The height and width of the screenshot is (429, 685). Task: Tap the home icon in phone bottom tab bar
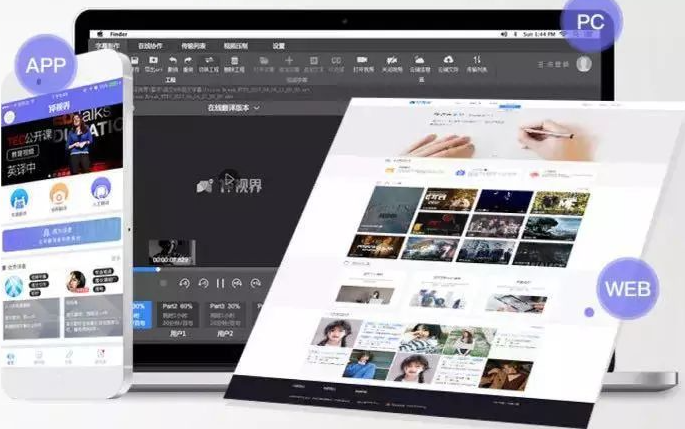tap(10, 357)
